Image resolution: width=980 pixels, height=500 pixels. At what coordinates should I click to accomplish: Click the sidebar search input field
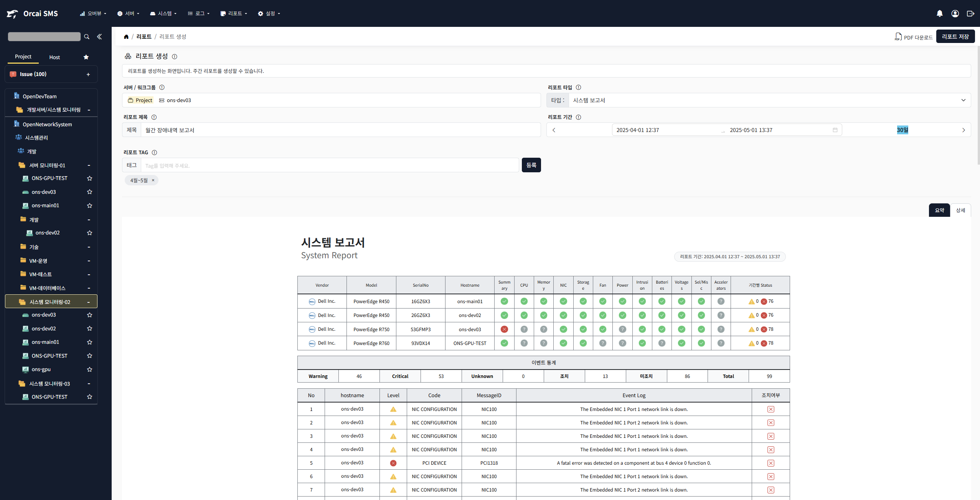coord(44,36)
